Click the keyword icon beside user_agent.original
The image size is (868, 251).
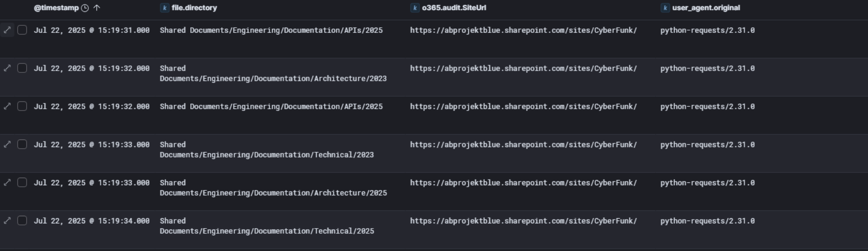click(x=665, y=8)
